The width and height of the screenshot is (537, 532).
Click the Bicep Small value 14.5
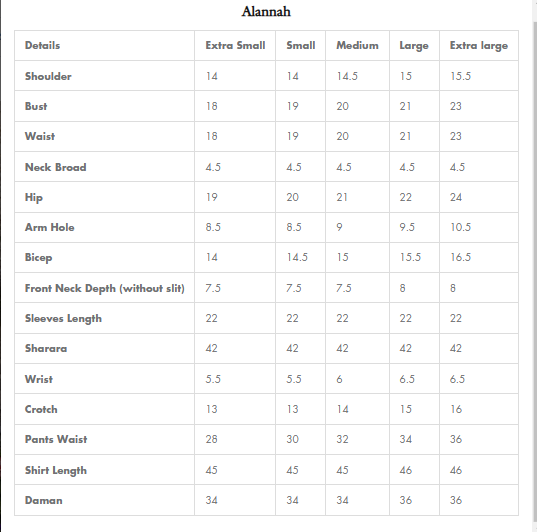tap(297, 257)
